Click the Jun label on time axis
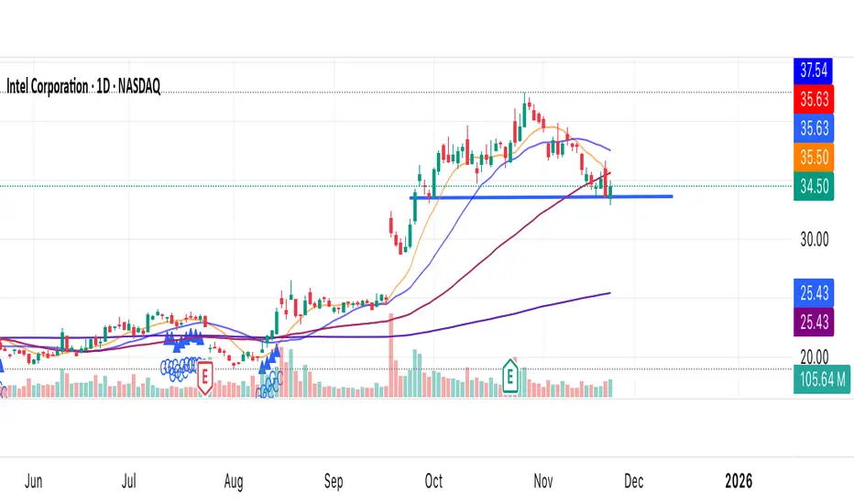The width and height of the screenshot is (854, 504). [32, 481]
